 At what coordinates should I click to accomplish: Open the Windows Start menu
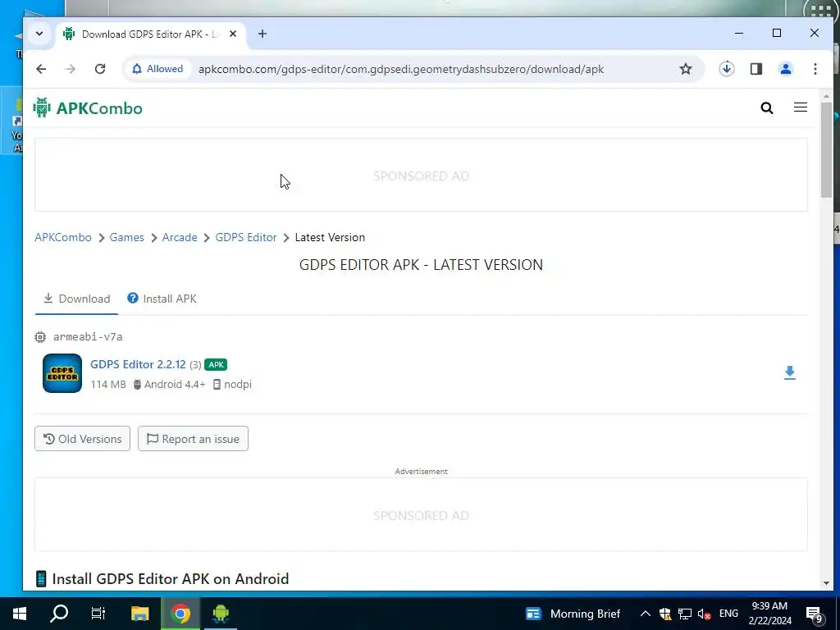[x=20, y=614]
